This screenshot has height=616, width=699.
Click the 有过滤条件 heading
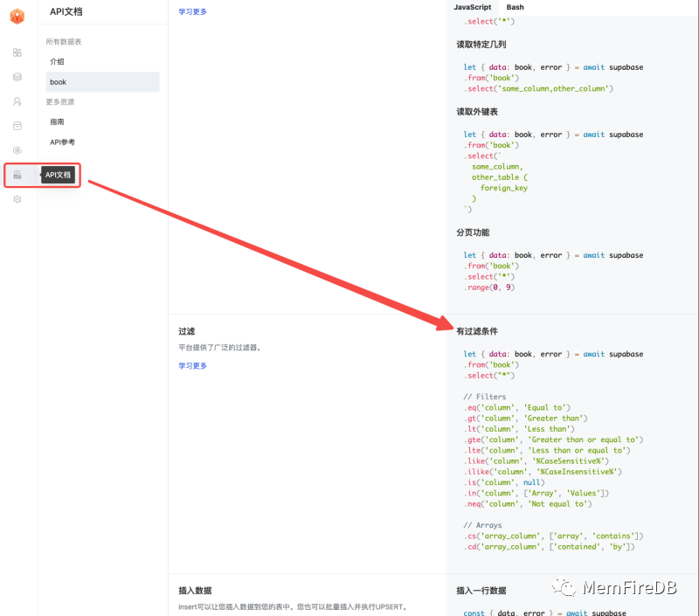pyautogui.click(x=477, y=331)
